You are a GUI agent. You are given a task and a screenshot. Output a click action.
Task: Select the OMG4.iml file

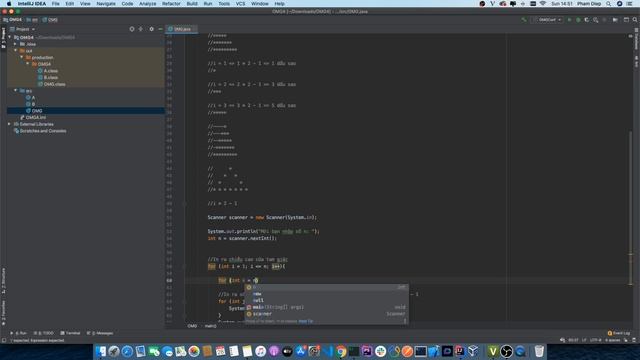click(33, 118)
